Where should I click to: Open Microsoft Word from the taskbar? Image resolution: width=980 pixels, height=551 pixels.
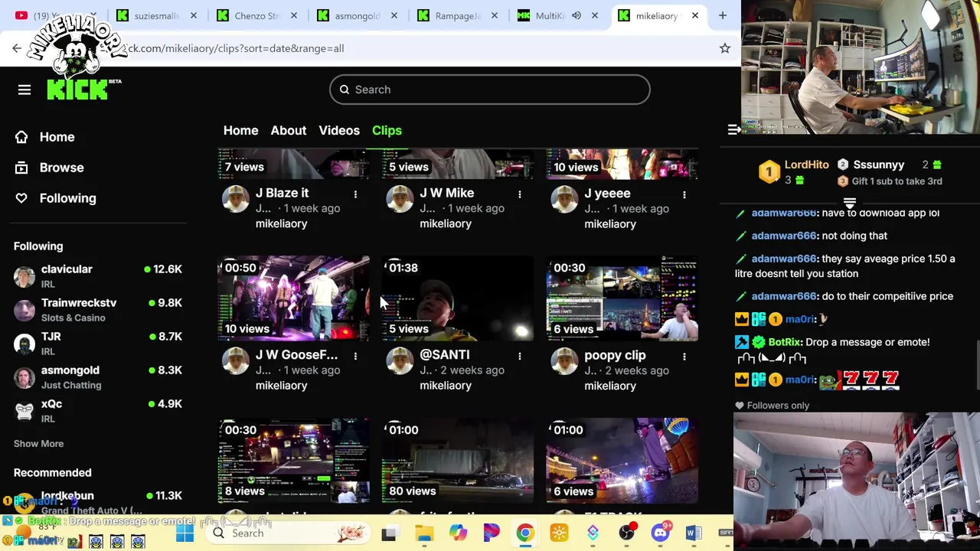(694, 533)
